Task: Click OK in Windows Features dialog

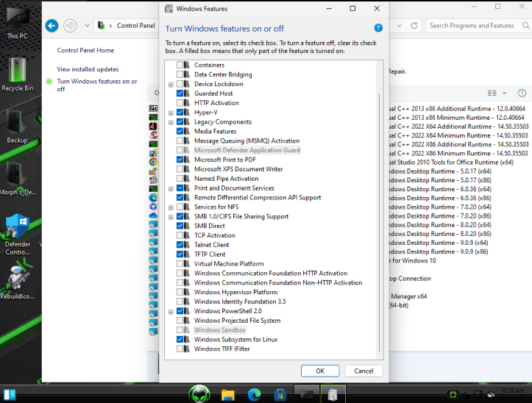Action: 320,371
